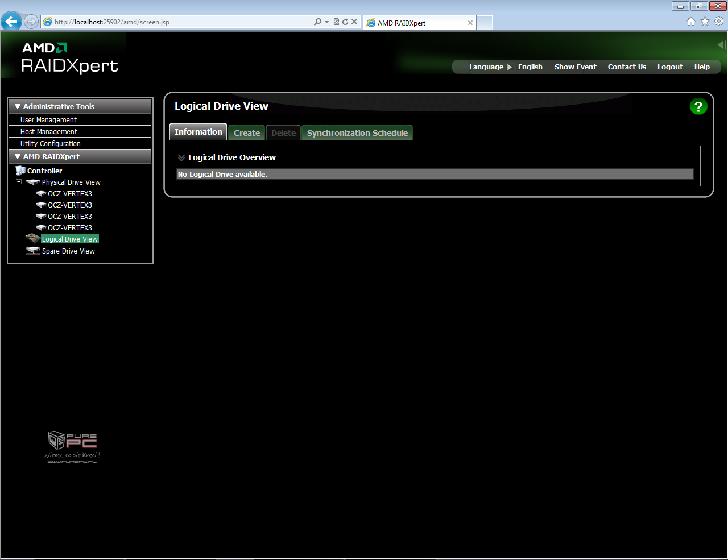Screen dimensions: 728x560
Task: Click the Language label in top menu
Action: pos(486,67)
